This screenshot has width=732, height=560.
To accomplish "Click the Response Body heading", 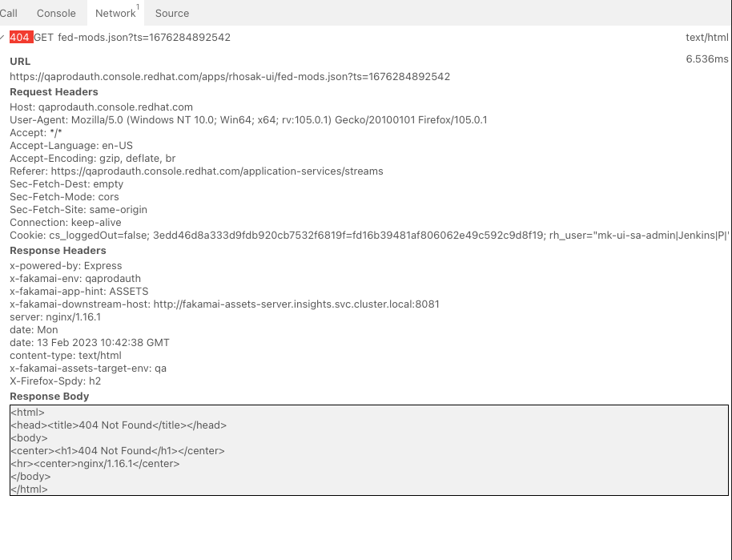I will click(50, 397).
